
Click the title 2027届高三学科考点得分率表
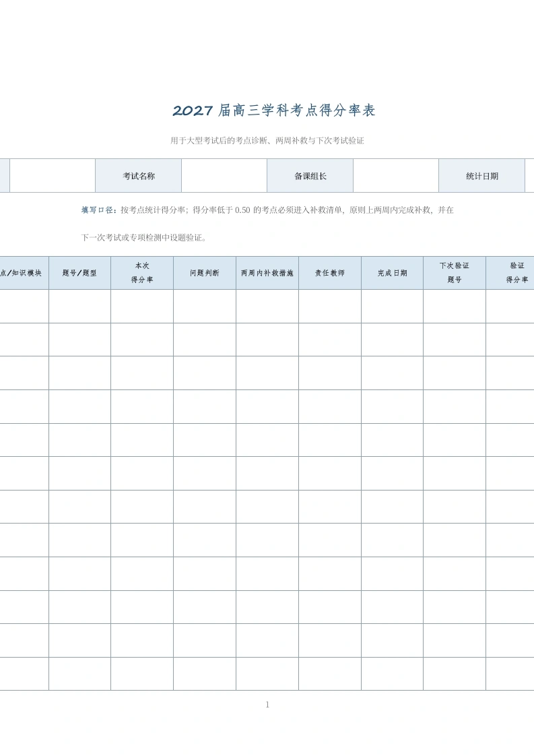click(274, 111)
